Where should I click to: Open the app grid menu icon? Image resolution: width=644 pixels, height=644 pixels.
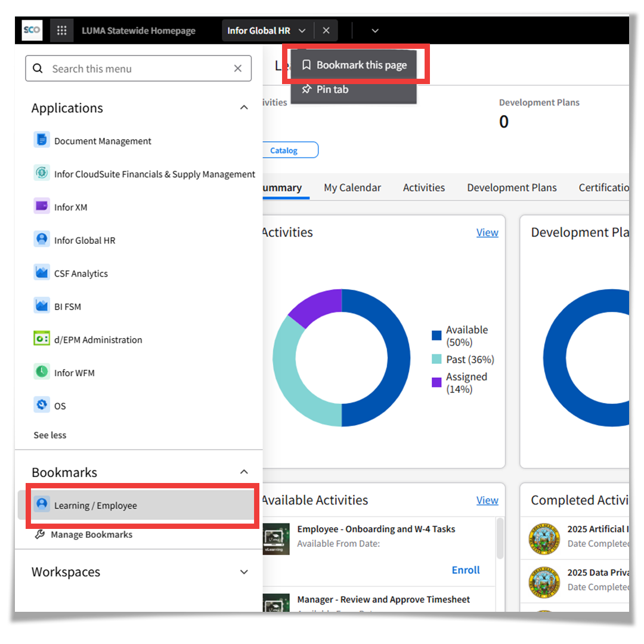[61, 30]
